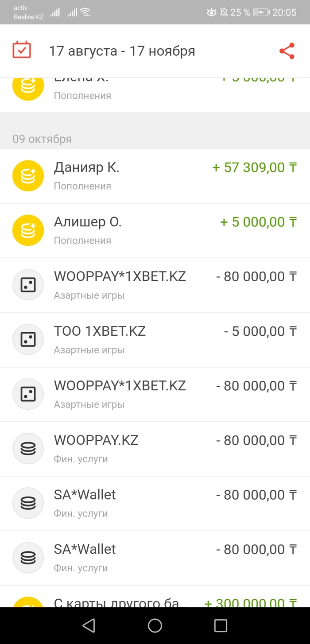
Task: Tap the +5 000,00 ₸ amount for Алишер О.
Action: [x=258, y=222]
